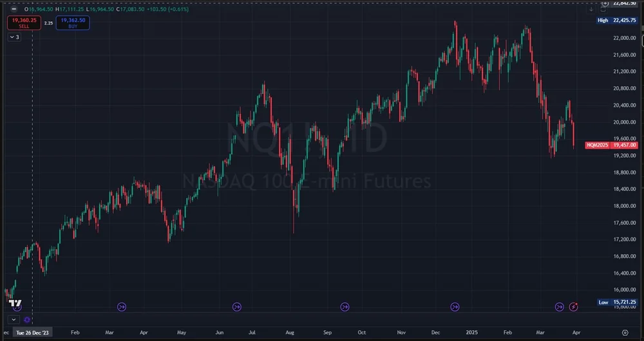644x341 pixels.
Task: Click the bracket icon beside the down-arrow icon
Action: 603,9
